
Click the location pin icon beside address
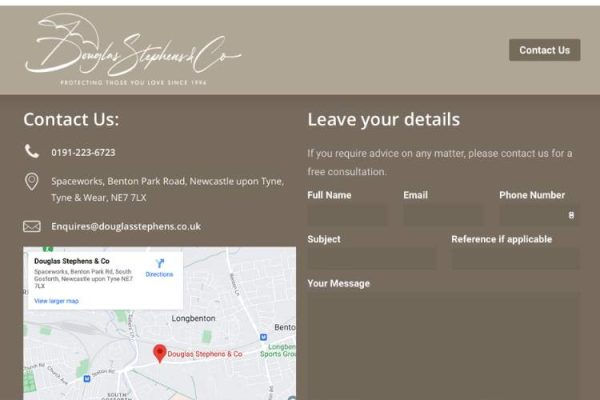[32, 181]
